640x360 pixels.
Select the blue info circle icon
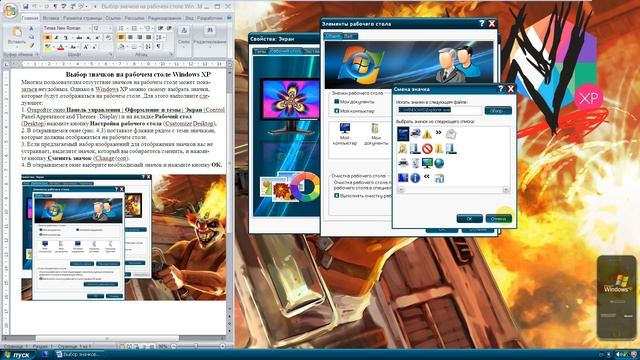tap(415, 178)
